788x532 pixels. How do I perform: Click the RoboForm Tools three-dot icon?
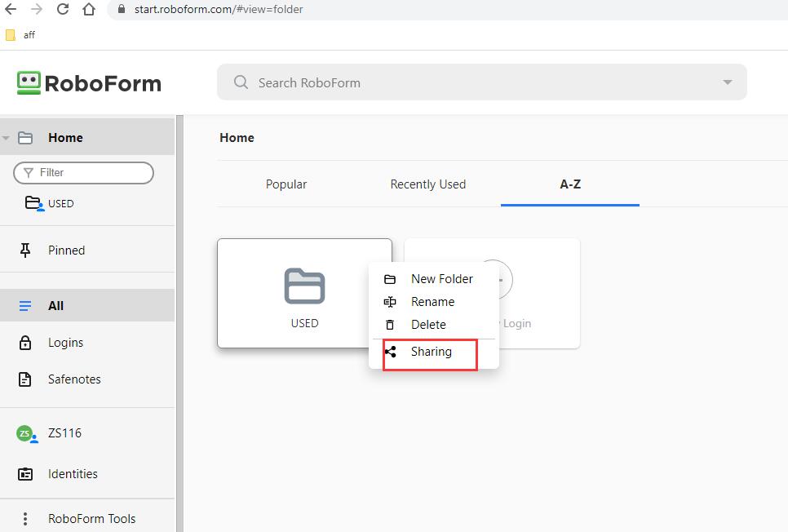(25, 519)
